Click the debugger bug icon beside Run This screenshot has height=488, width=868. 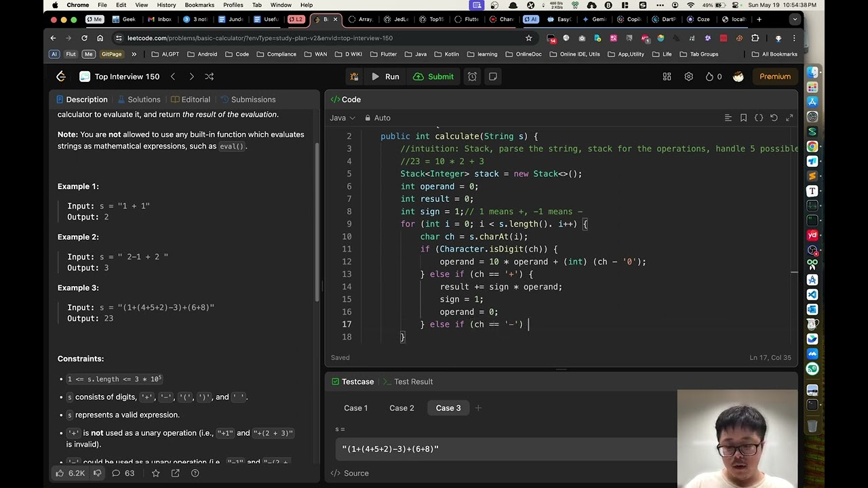point(354,77)
